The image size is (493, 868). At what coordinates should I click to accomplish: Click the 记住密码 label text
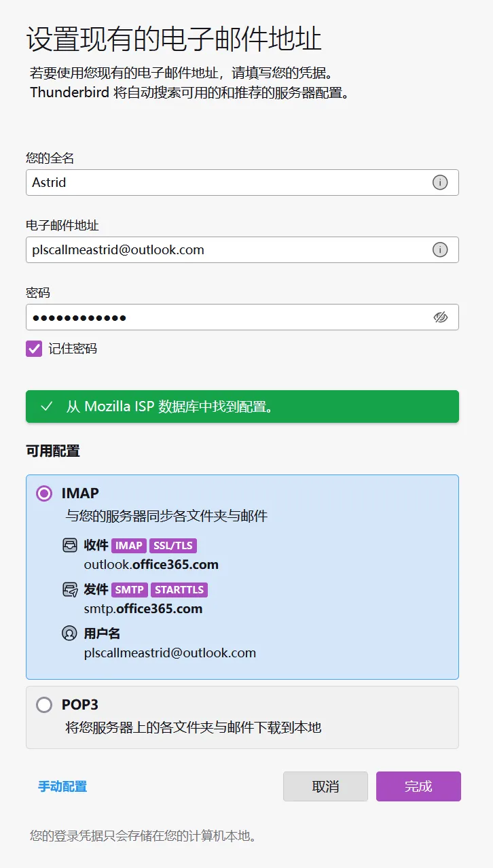click(x=73, y=349)
